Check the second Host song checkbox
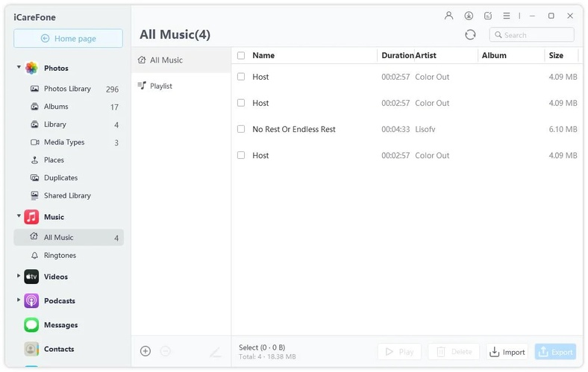 point(241,103)
